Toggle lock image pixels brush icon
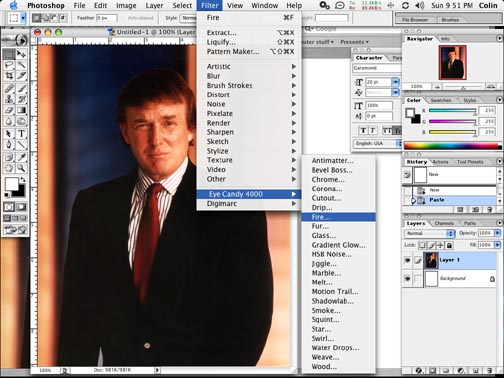The image size is (504, 378). [x=431, y=246]
